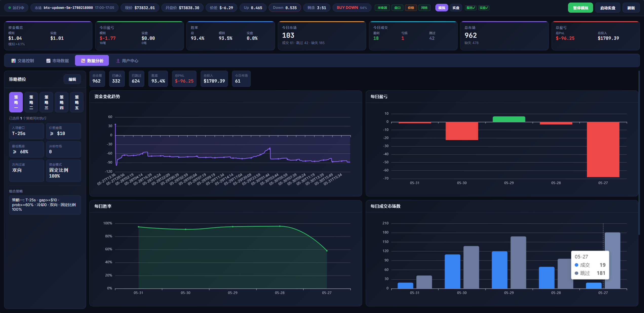644x313 pixels.
Task: Click the 实盘✓ indicator badge
Action: (484, 8)
